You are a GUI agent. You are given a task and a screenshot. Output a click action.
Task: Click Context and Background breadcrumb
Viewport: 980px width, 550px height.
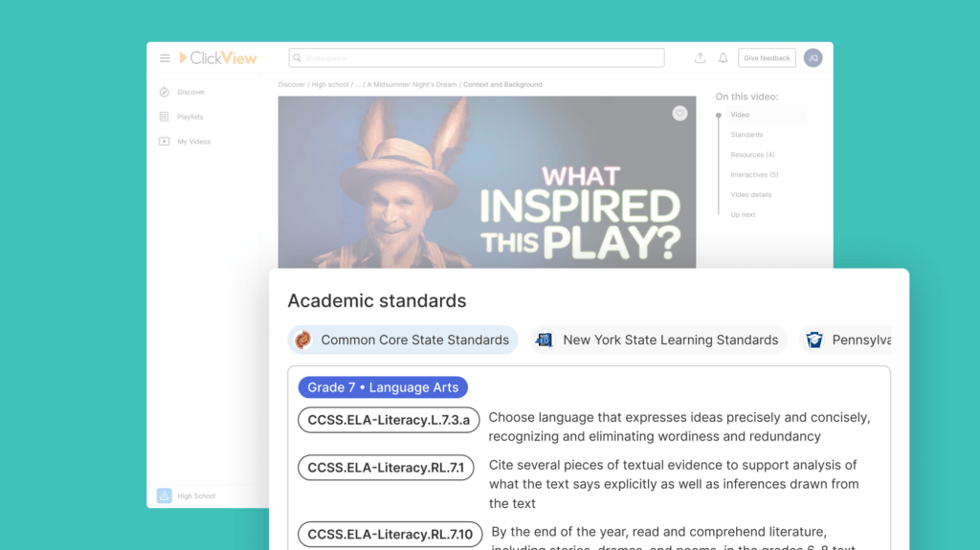tap(502, 84)
